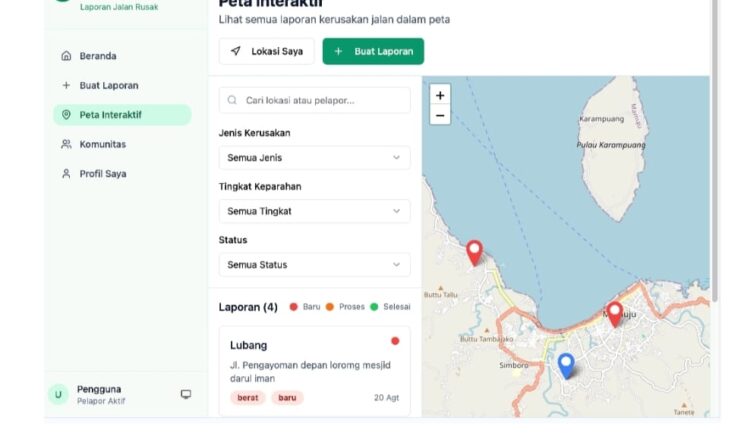Image resolution: width=744 pixels, height=446 pixels.
Task: Click the user avatar with letter U
Action: coord(58,395)
